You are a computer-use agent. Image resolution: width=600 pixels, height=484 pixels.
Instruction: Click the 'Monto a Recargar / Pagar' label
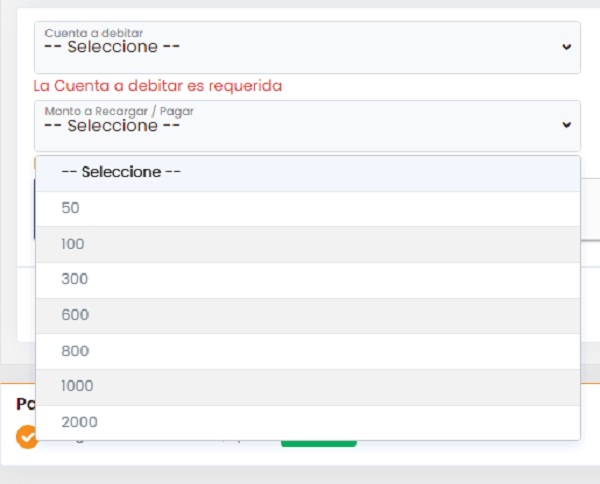point(119,111)
